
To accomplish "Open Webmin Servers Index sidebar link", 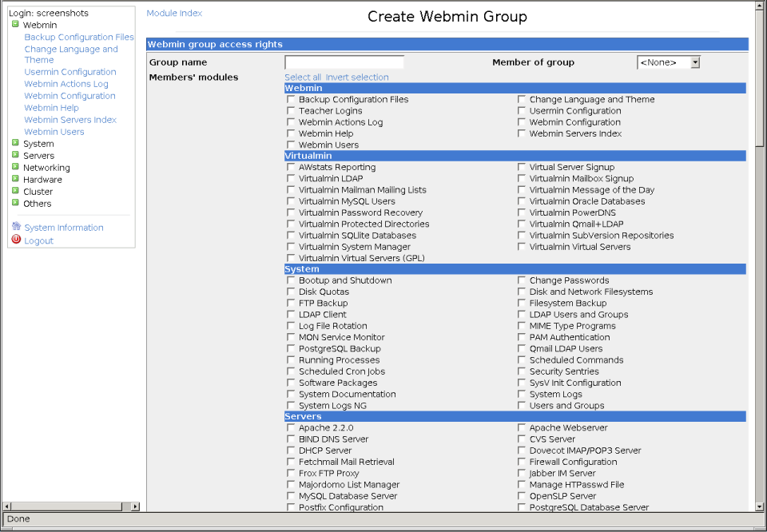I will click(70, 120).
